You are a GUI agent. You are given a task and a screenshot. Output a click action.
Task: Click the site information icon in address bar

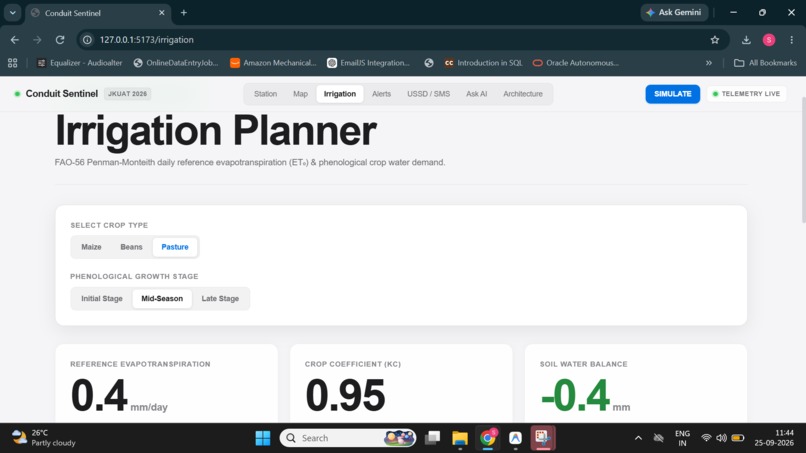pos(88,40)
